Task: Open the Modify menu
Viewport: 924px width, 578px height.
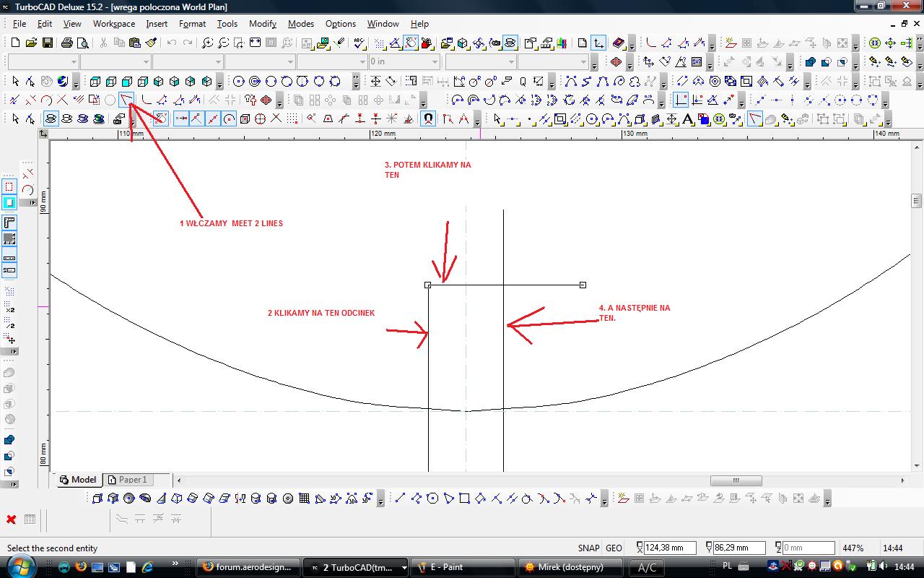Action: 263,24
